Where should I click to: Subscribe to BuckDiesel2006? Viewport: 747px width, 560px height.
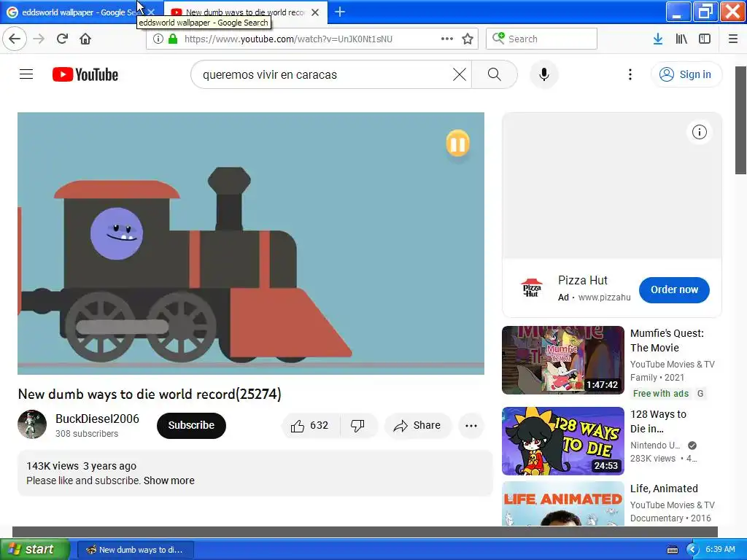[x=191, y=425]
